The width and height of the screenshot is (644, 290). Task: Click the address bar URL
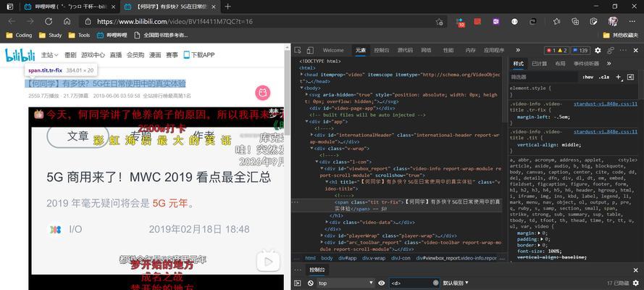click(x=175, y=22)
